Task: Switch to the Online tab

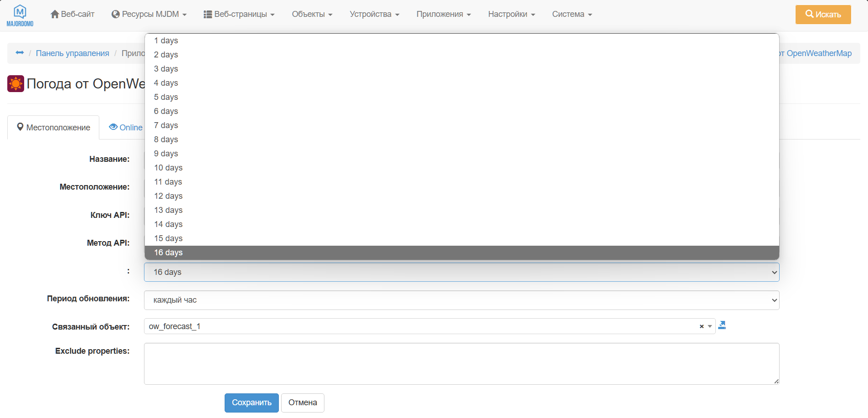Action: tap(126, 128)
